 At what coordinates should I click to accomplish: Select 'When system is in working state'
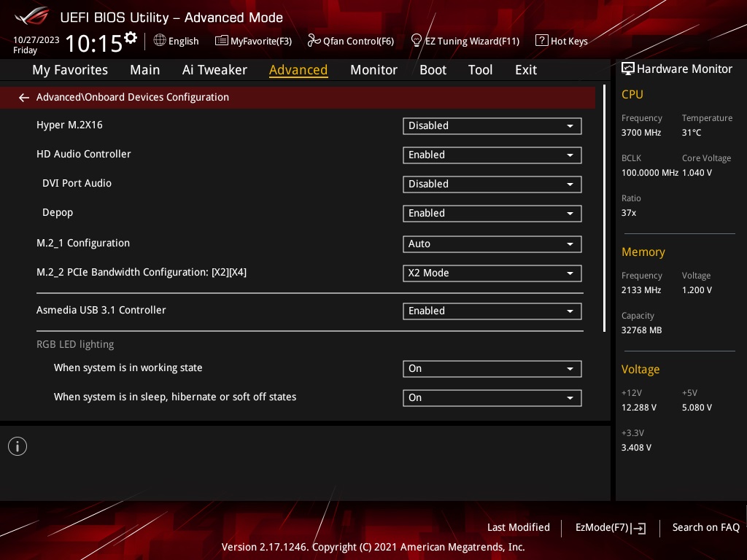128,367
